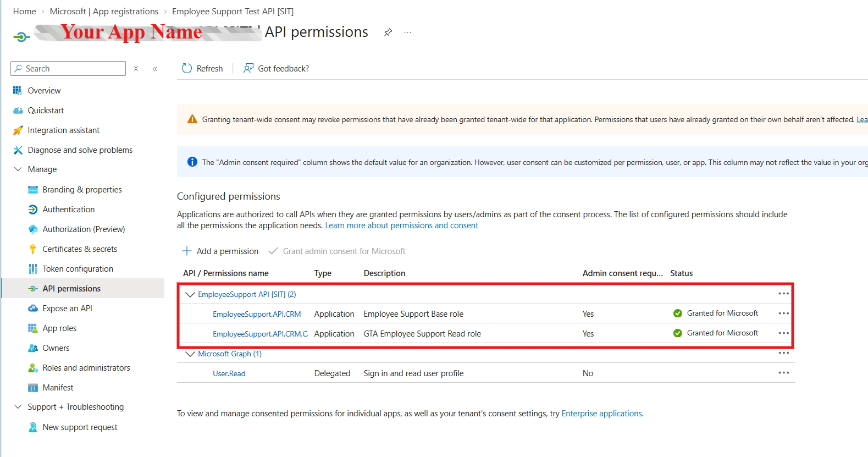Click the Integration assistant rocket icon
Screen dimensions: 868x457
coord(18,130)
